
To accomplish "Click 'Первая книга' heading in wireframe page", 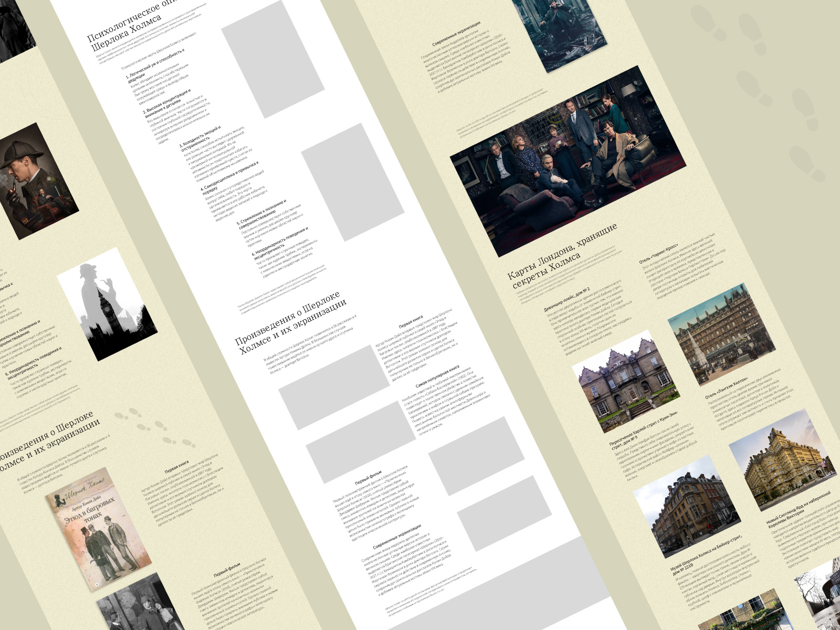I will pos(411,322).
